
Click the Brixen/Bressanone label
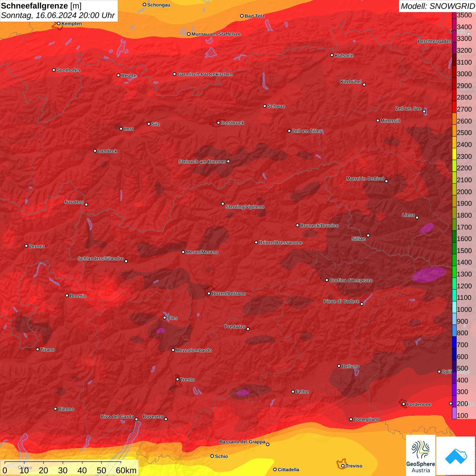click(x=280, y=242)
